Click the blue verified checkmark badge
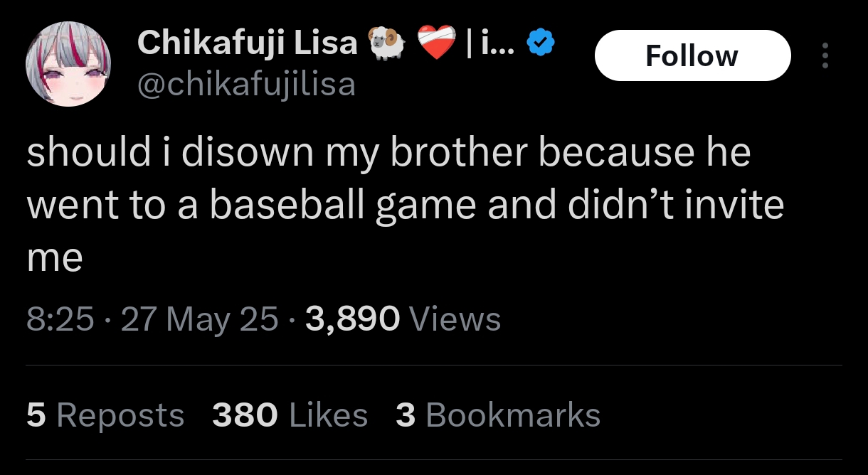The width and height of the screenshot is (868, 475). [541, 45]
